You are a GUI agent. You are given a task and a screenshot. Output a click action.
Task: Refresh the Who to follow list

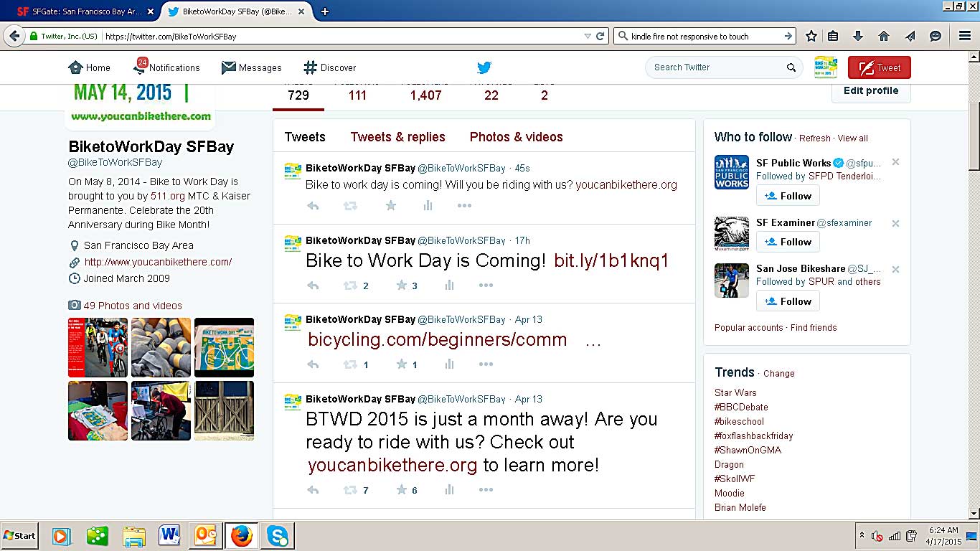click(815, 138)
